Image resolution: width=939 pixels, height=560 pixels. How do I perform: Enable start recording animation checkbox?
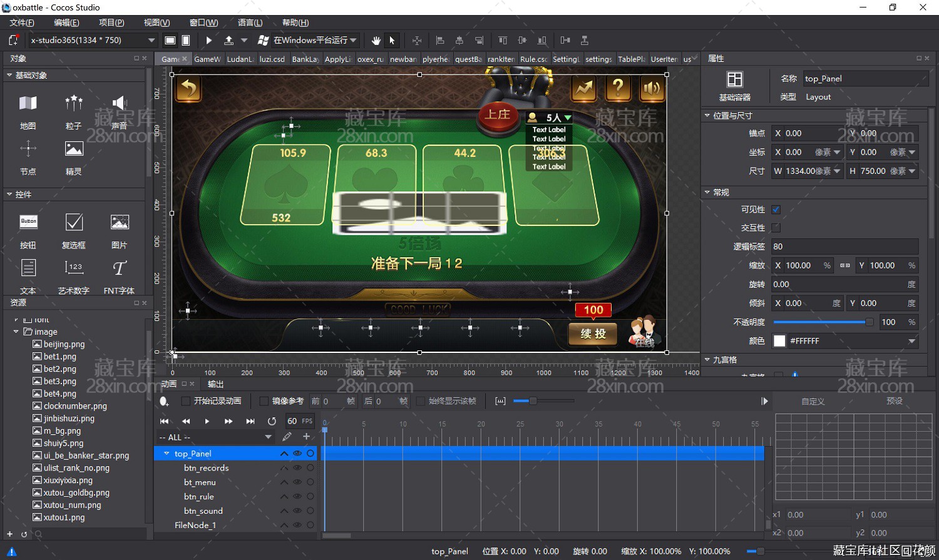[x=185, y=401]
